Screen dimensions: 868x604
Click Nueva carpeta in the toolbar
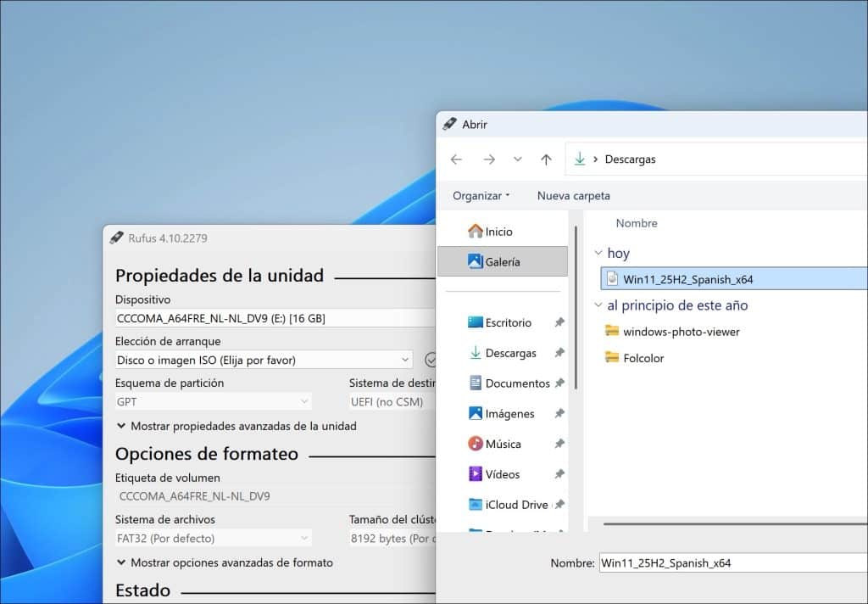573,196
